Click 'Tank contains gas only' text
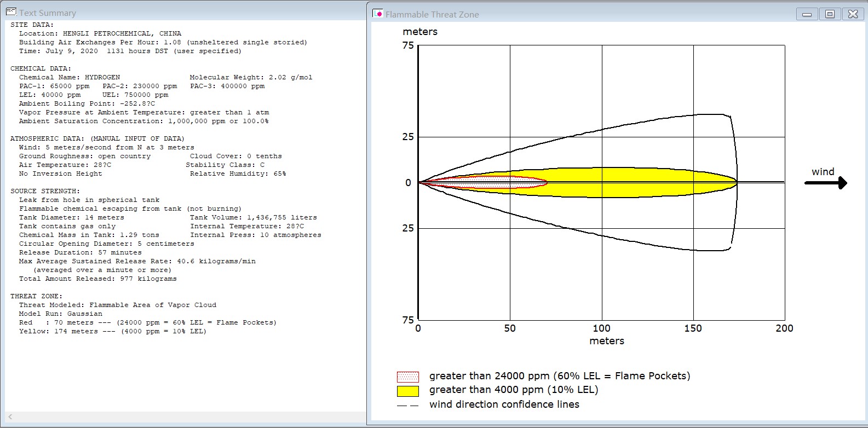This screenshot has height=428, width=868. point(67,226)
